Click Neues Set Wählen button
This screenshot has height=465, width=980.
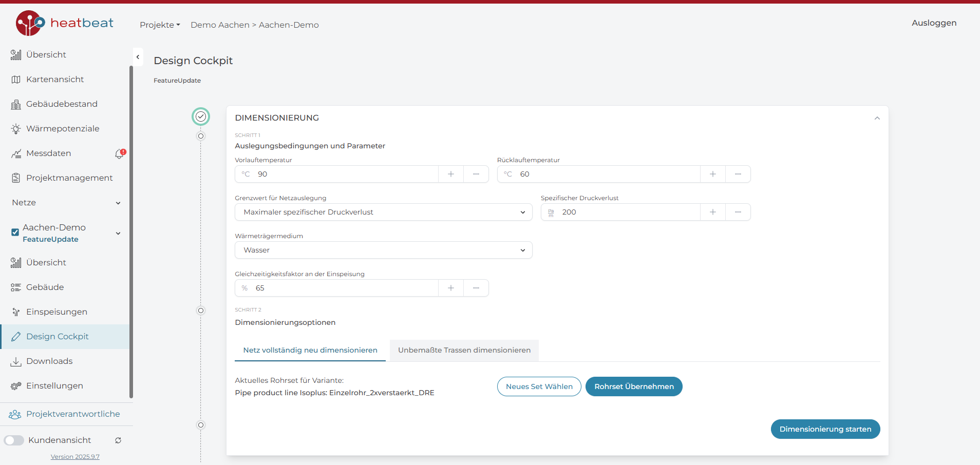(539, 386)
